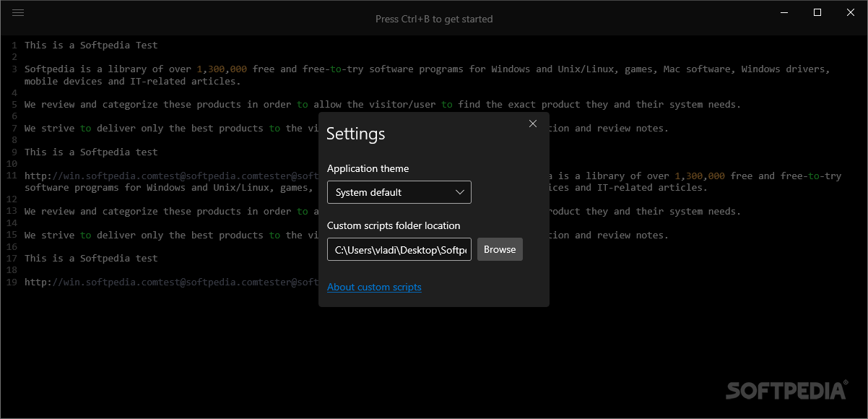Click 'mobile devices and IT-related articles' text
The height and width of the screenshot is (419, 868).
coord(133,81)
